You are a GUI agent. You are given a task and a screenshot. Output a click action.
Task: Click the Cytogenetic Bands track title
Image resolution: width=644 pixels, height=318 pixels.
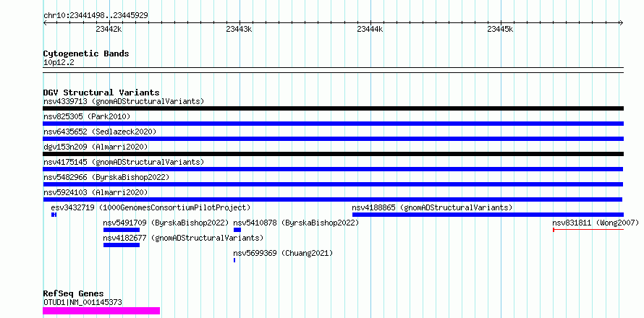86,53
